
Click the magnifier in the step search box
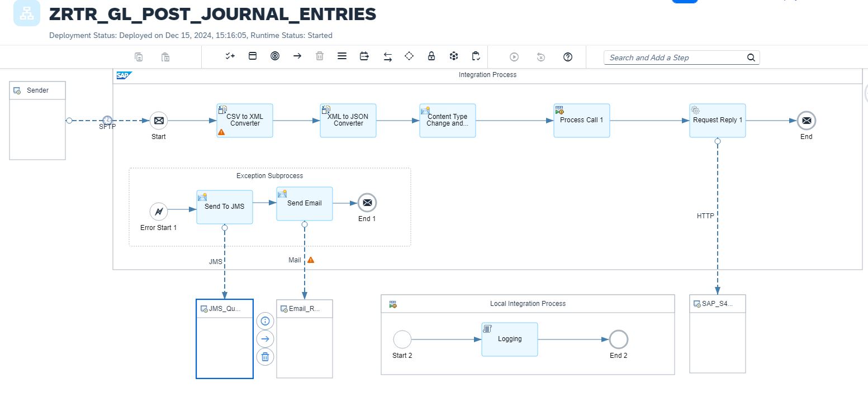[751, 57]
